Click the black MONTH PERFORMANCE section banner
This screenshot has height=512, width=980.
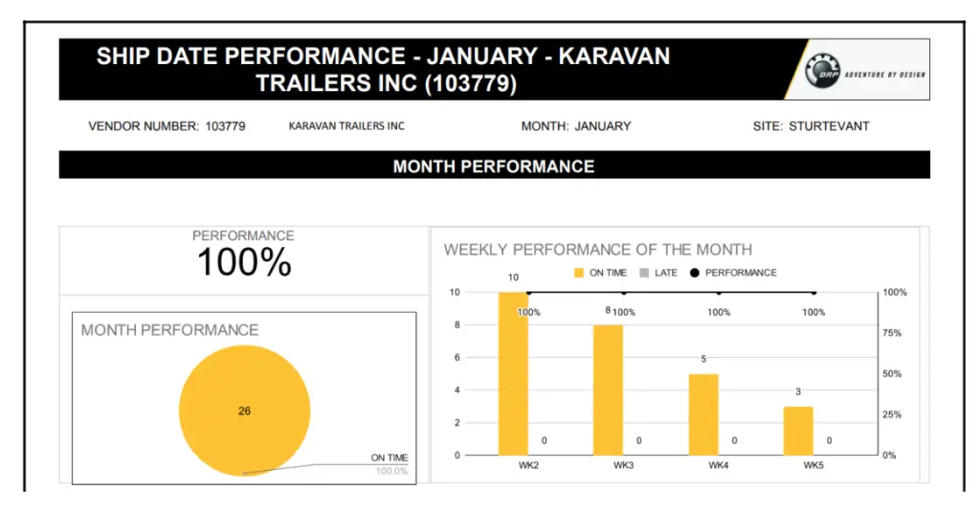pos(494,166)
